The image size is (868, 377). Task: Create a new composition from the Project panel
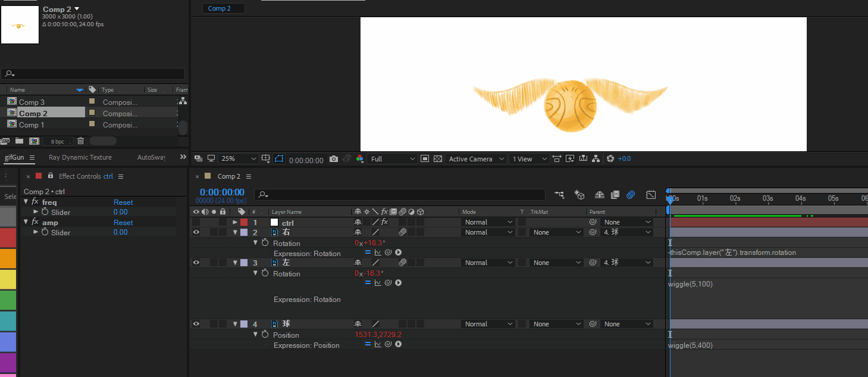(x=34, y=141)
